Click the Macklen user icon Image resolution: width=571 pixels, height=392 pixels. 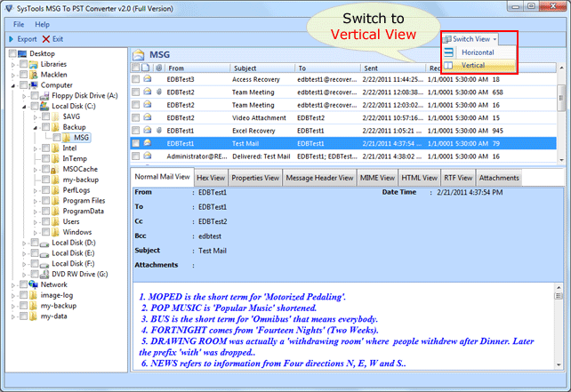click(34, 75)
